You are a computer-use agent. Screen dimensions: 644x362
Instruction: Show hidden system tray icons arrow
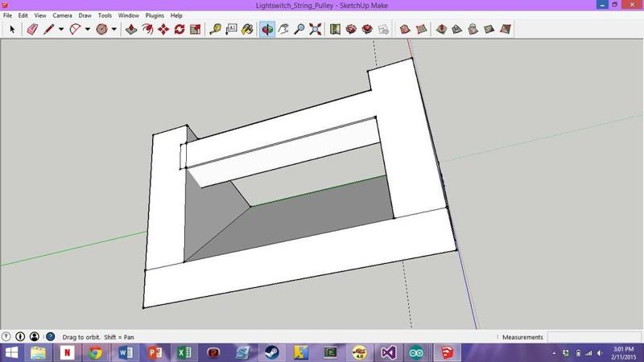point(554,353)
